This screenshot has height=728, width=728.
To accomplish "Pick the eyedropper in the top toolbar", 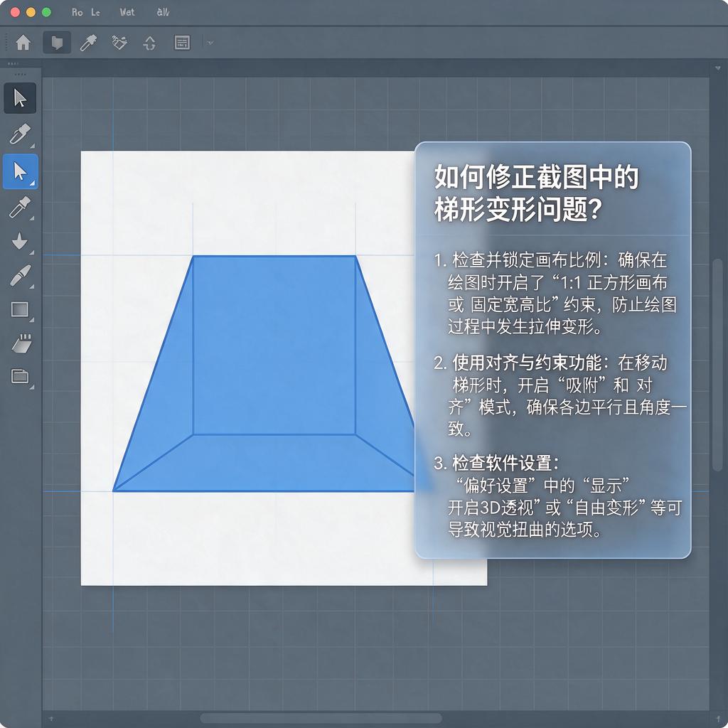I will pos(88,43).
